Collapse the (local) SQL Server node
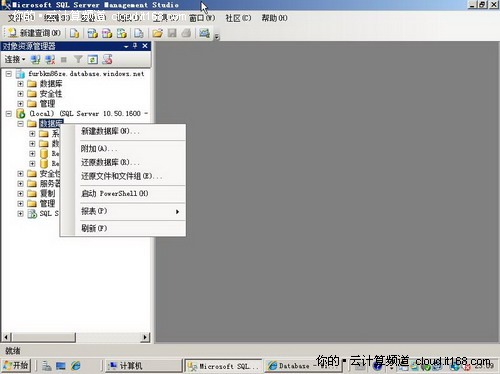The height and width of the screenshot is (374, 500). pos(9,114)
